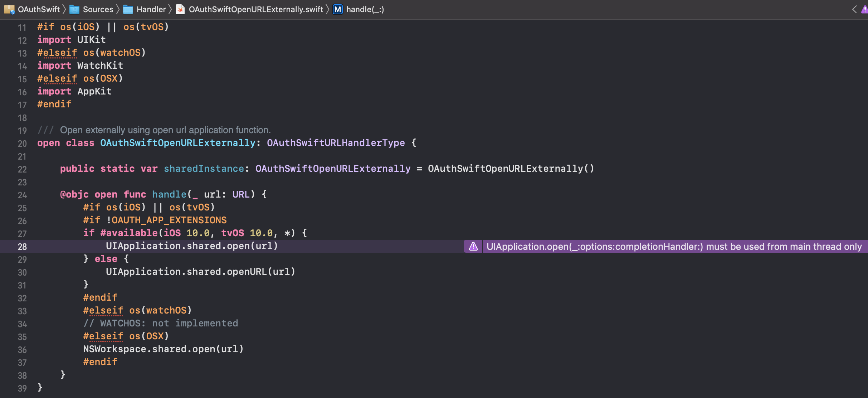Image resolution: width=868 pixels, height=398 pixels.
Task: Click line number 28 in the gutter
Action: click(x=22, y=247)
